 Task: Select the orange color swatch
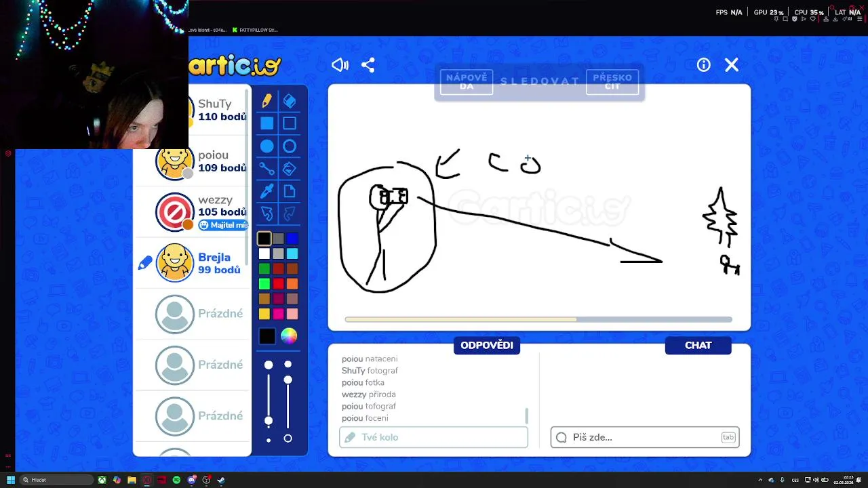point(292,284)
